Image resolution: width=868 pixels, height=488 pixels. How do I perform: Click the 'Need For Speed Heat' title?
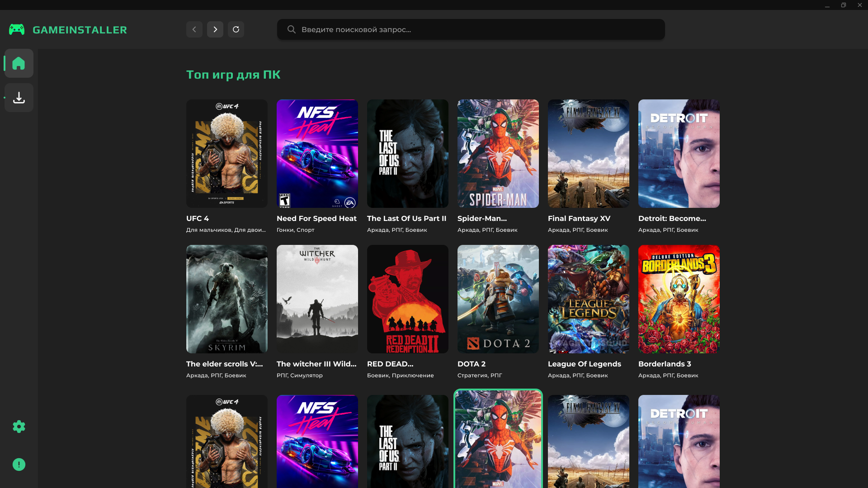tap(316, 218)
